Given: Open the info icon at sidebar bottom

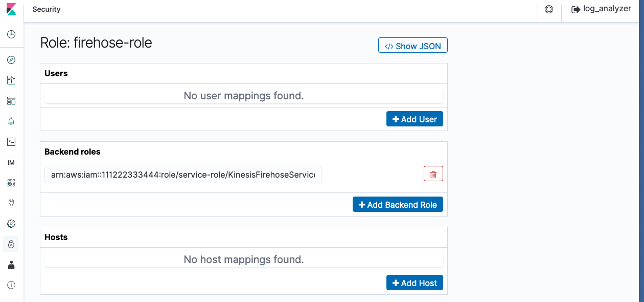Looking at the screenshot, I should coord(11,285).
